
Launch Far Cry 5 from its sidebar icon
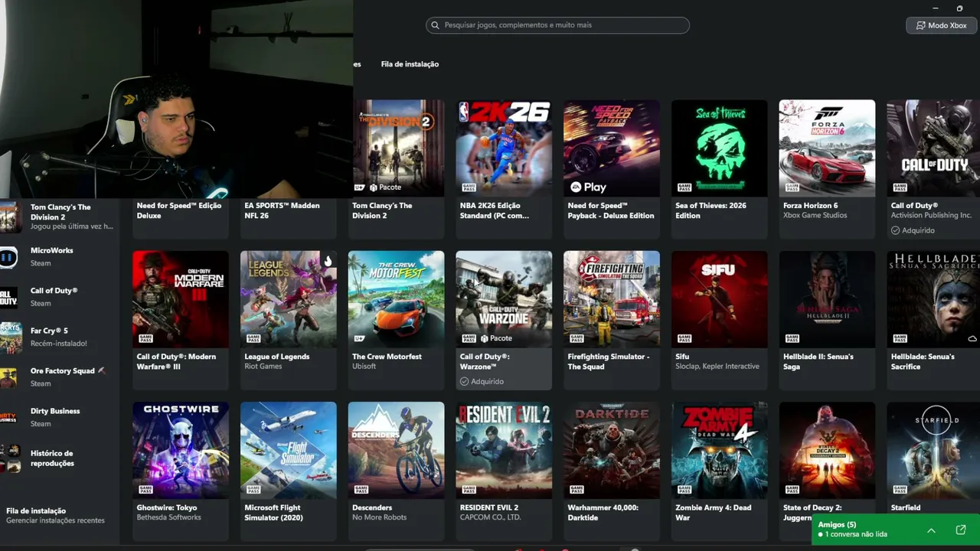(x=10, y=337)
